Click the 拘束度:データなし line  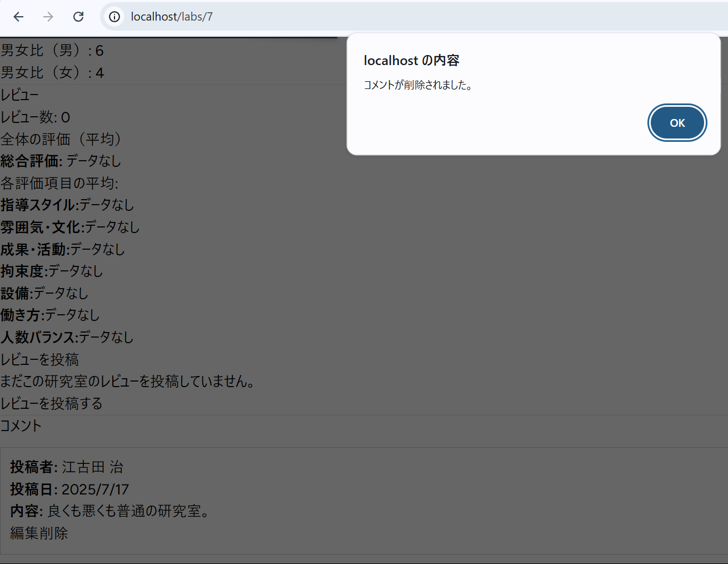click(52, 271)
